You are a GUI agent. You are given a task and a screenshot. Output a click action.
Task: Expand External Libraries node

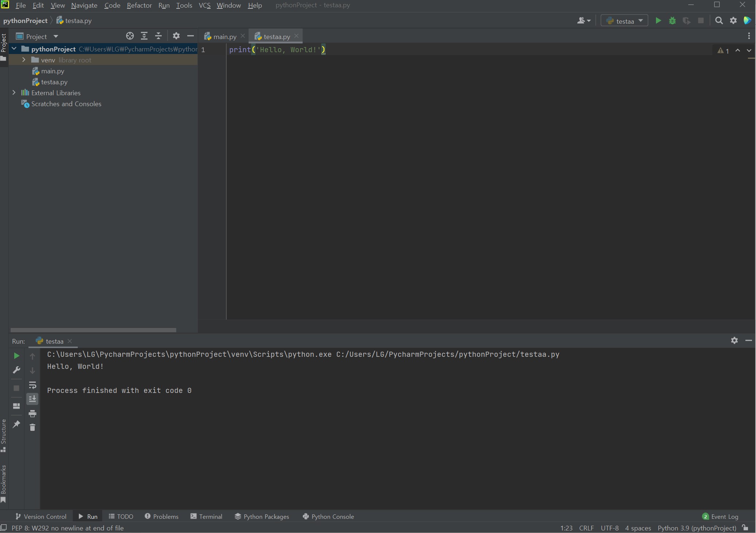click(14, 93)
